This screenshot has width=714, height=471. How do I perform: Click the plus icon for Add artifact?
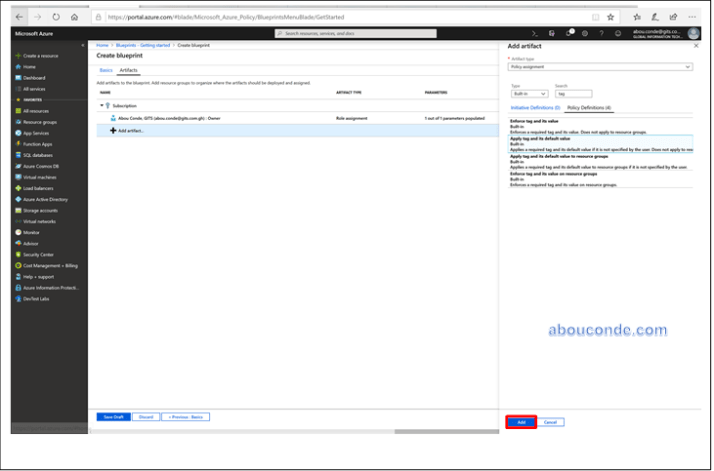point(113,130)
